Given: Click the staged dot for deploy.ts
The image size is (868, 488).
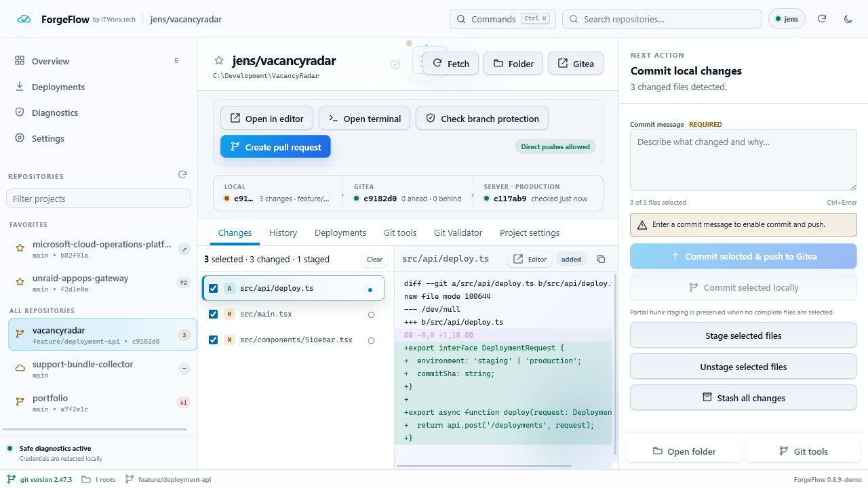Looking at the screenshot, I should point(370,289).
